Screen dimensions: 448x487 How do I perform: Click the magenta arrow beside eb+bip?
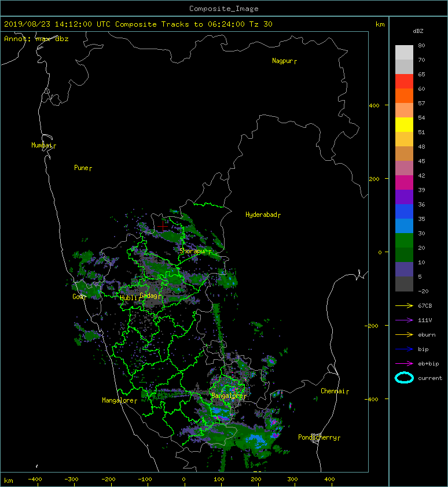(404, 364)
